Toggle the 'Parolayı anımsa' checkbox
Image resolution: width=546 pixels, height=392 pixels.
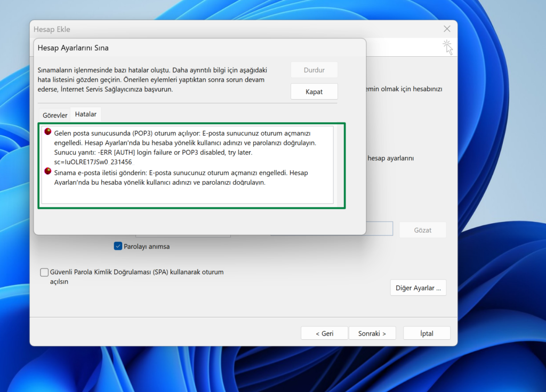[x=118, y=246]
